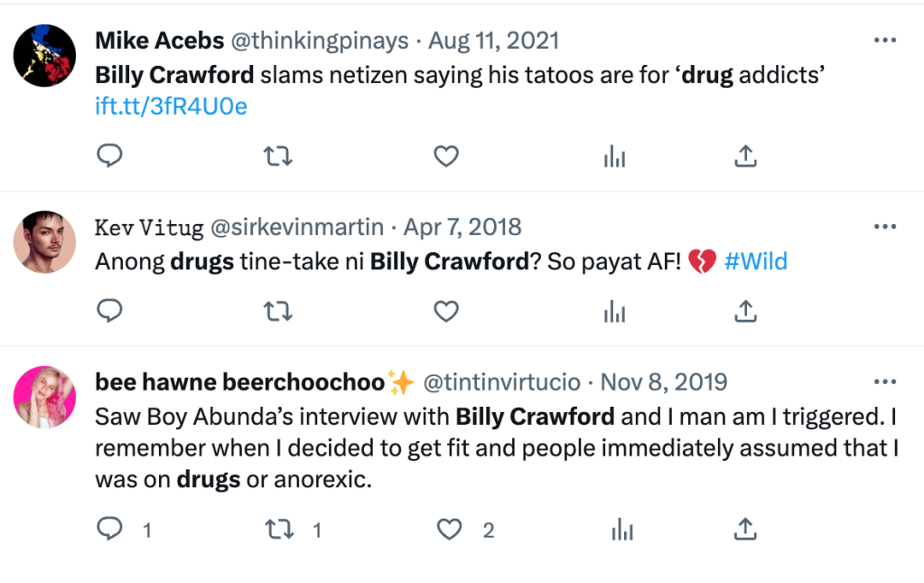Screen dimensions: 924x583
Task: Retweet Kev Vitug's tweet
Action: point(277,312)
